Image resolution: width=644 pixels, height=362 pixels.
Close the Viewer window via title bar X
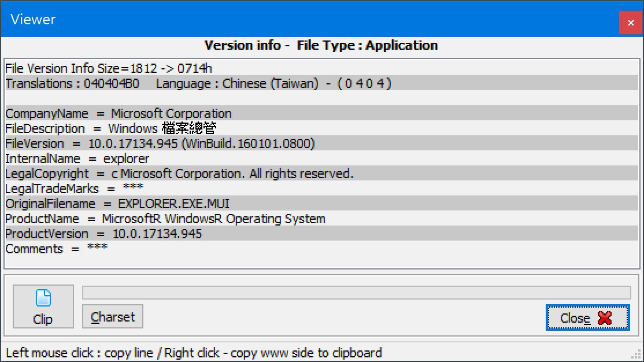[631, 23]
